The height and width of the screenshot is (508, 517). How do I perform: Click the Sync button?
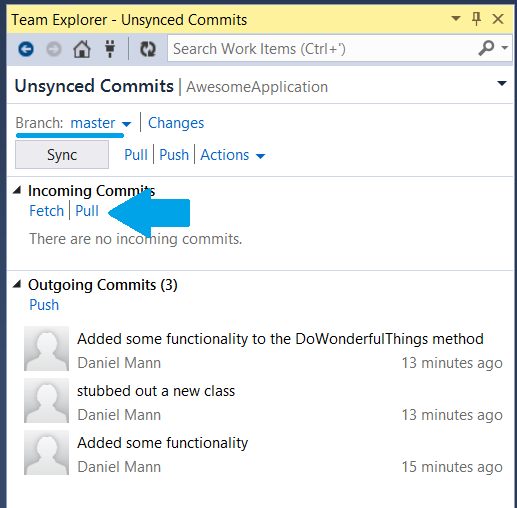click(62, 154)
